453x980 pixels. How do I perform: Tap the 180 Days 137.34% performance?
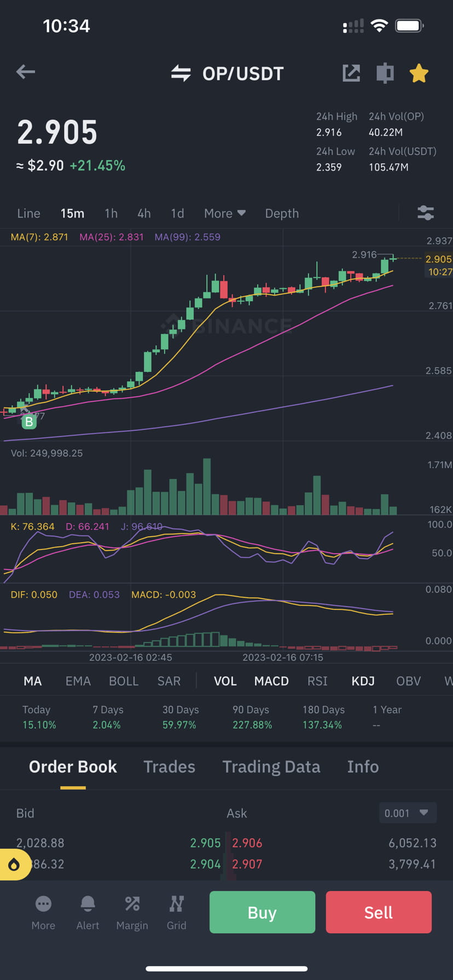(x=323, y=717)
